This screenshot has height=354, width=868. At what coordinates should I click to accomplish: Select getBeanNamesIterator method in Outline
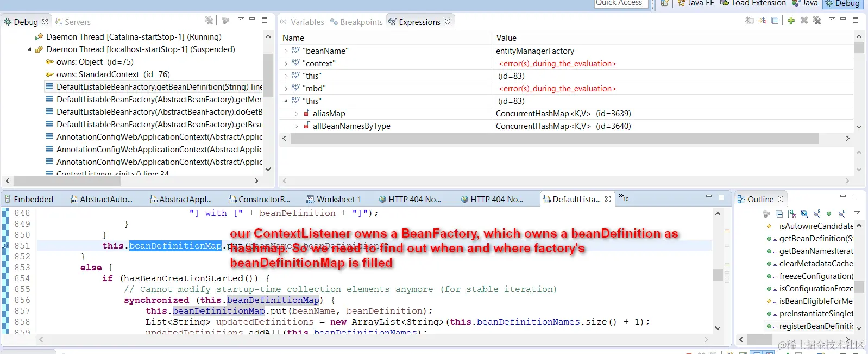point(810,251)
